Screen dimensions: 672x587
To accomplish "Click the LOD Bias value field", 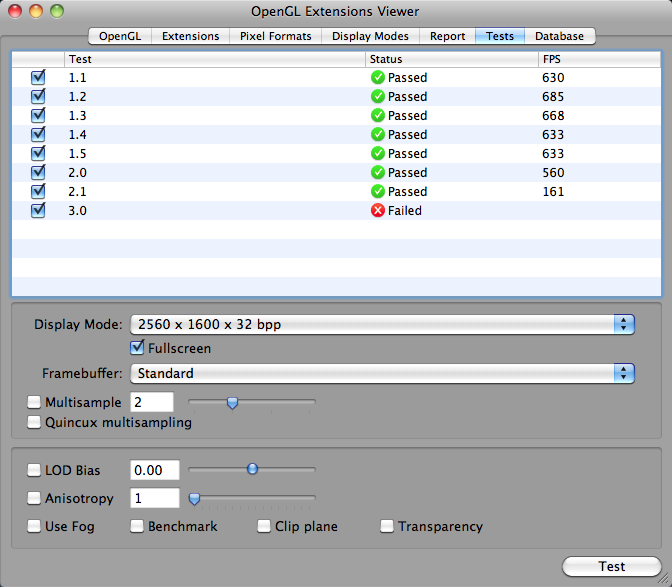I will click(x=155, y=470).
